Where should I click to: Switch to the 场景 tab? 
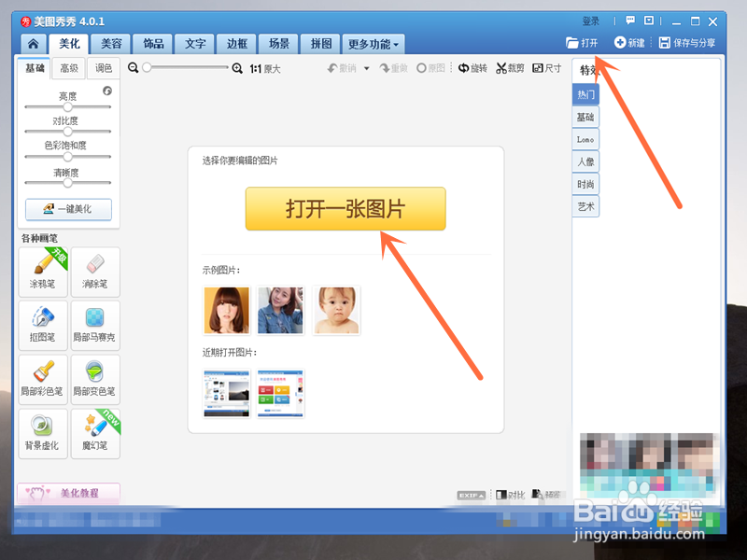point(278,44)
